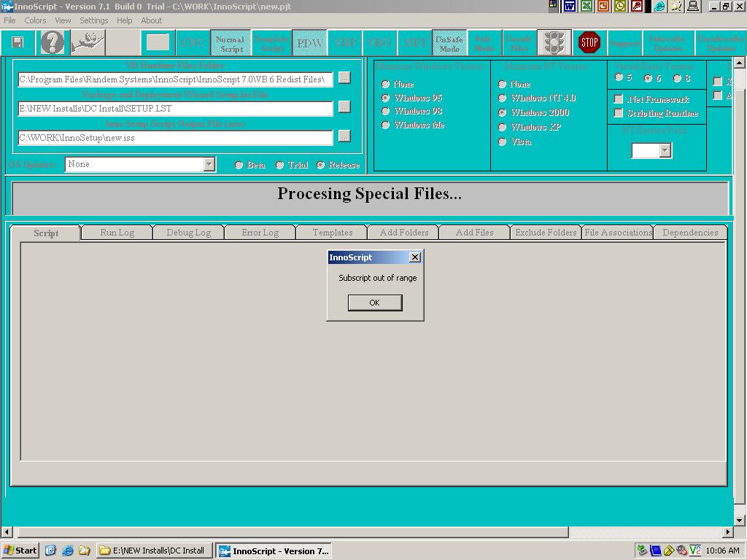
Task: Launch Excel from the Office shortcut bar
Action: pos(587,6)
